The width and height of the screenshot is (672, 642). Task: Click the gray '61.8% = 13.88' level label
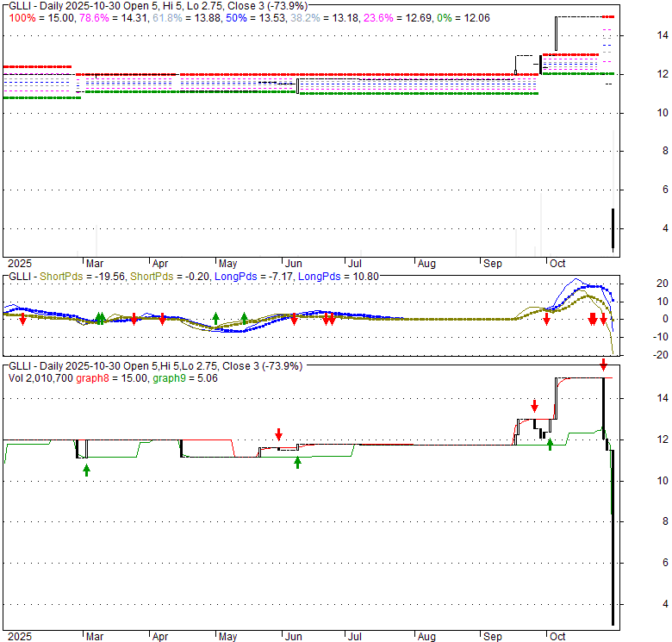click(187, 18)
